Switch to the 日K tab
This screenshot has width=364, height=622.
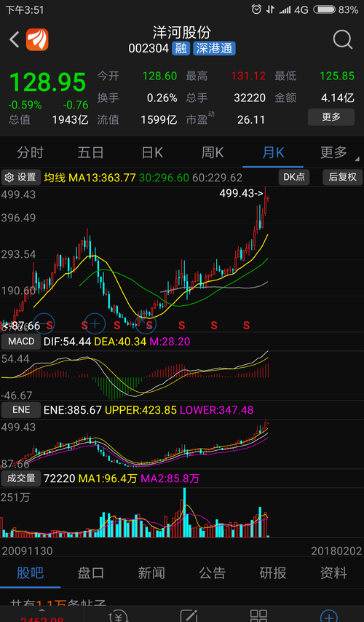152,153
